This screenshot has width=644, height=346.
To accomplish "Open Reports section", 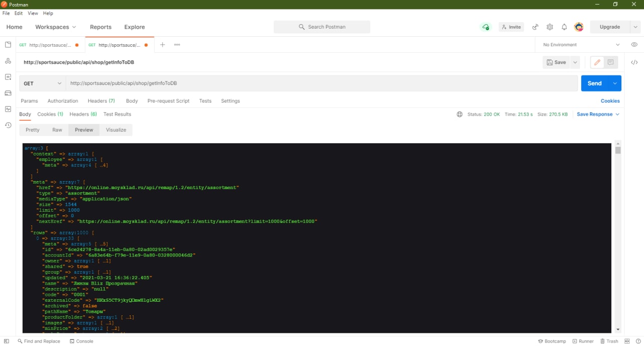I will tap(101, 27).
